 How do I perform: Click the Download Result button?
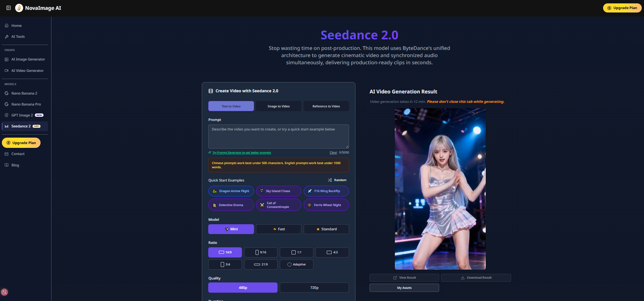(x=476, y=278)
